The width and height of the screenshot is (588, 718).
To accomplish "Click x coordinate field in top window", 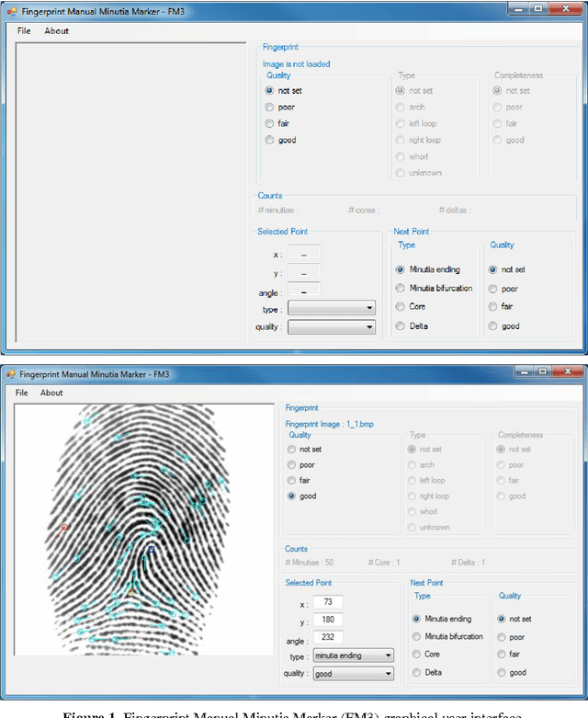I will coord(304,253).
